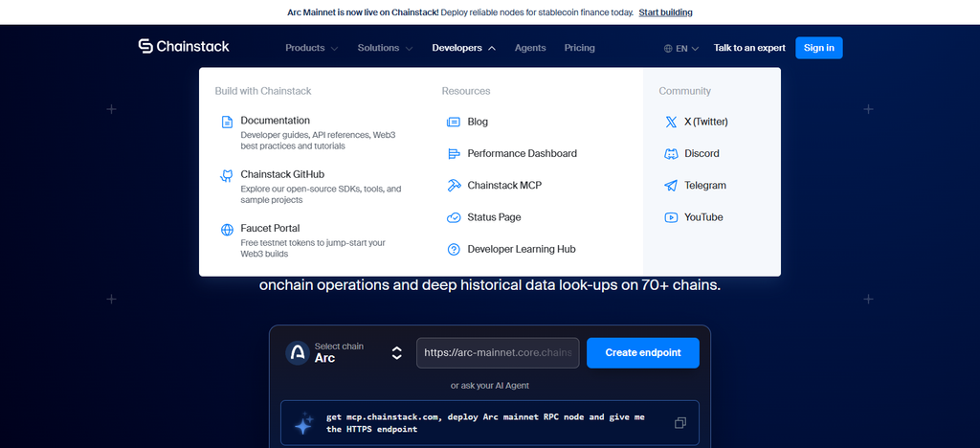
Task: Open Performance Dashboard menu entry
Action: pyautogui.click(x=522, y=153)
